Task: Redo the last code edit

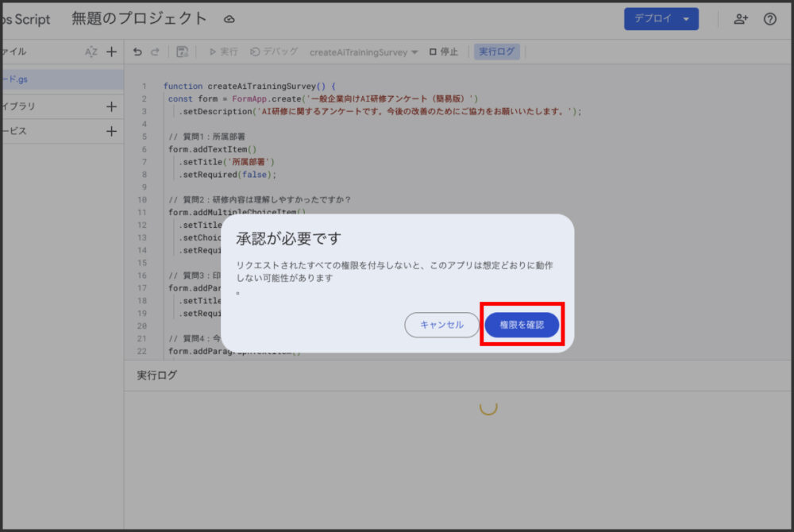Action: click(x=155, y=51)
